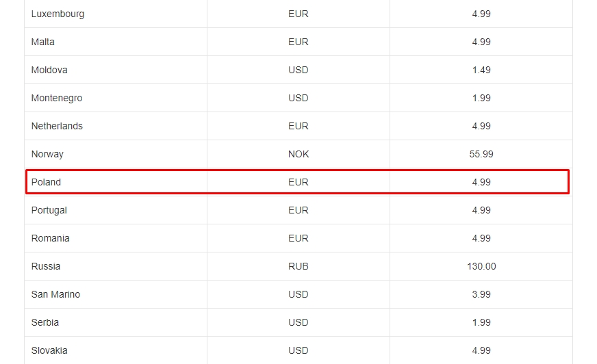
Task: Select Serbia in the country column
Action: click(45, 322)
